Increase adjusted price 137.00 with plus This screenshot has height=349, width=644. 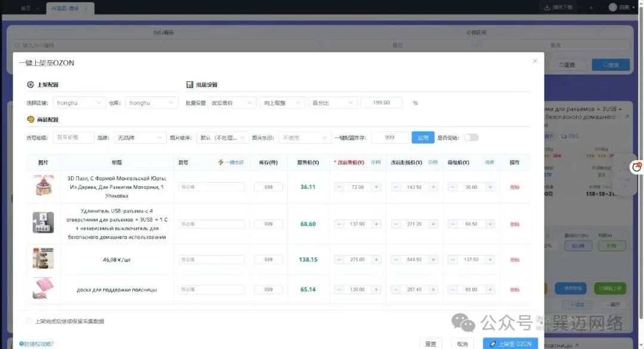[x=376, y=224]
